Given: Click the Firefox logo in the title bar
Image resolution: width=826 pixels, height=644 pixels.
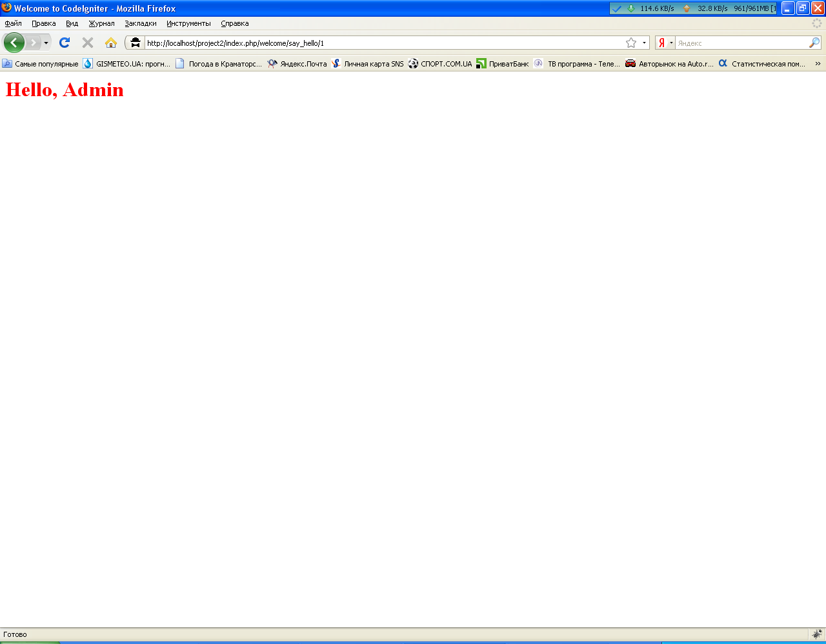Looking at the screenshot, I should [x=6, y=8].
